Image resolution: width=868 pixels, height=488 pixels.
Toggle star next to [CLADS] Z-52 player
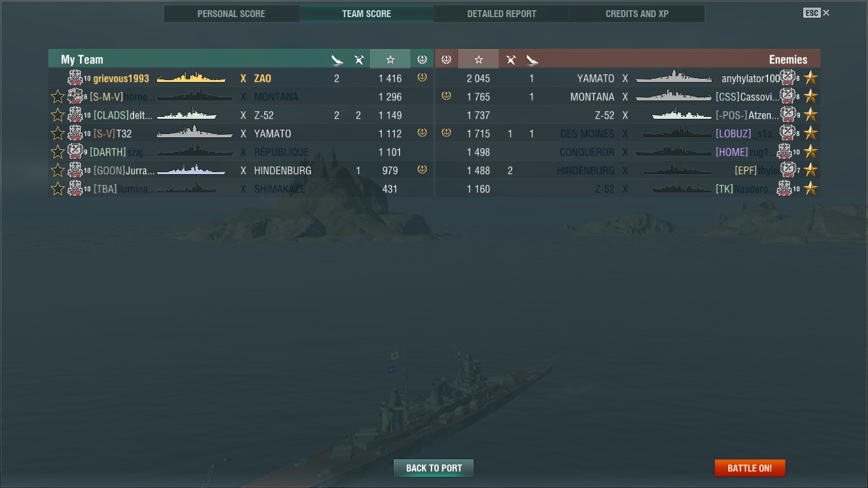(x=58, y=115)
